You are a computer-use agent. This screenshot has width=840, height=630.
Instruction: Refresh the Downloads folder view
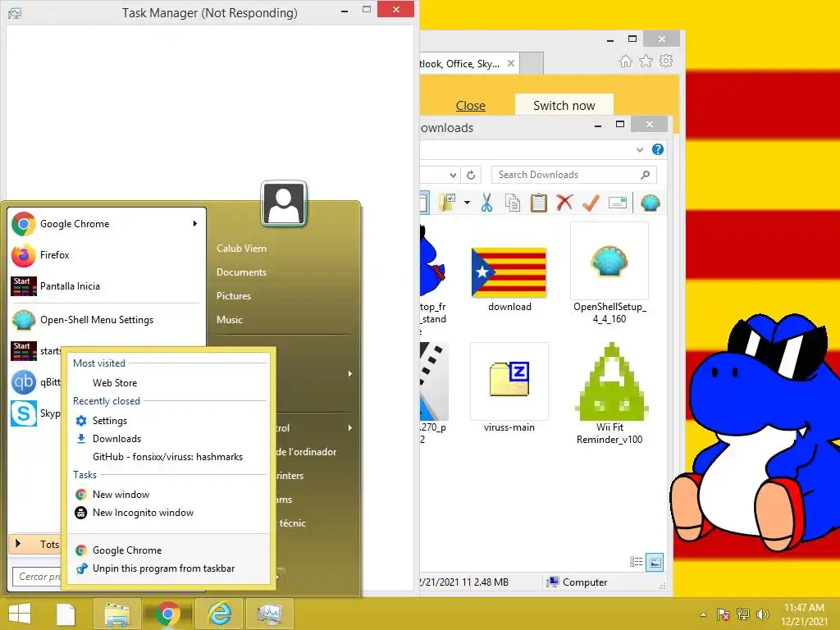(x=471, y=175)
